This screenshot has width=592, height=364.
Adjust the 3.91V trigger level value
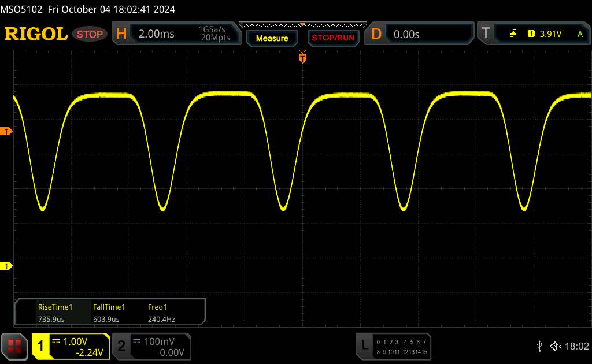[550, 34]
